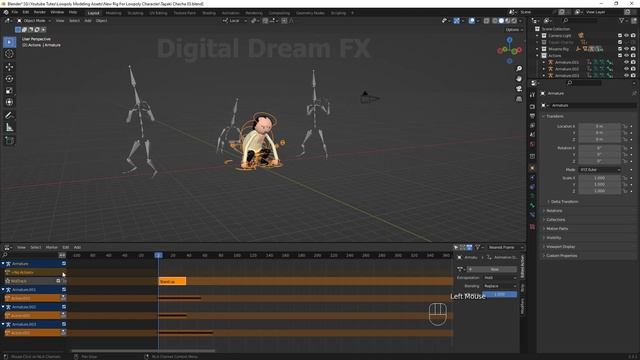Open Local transform orientation dropdown
The image size is (640, 360).
(235, 21)
